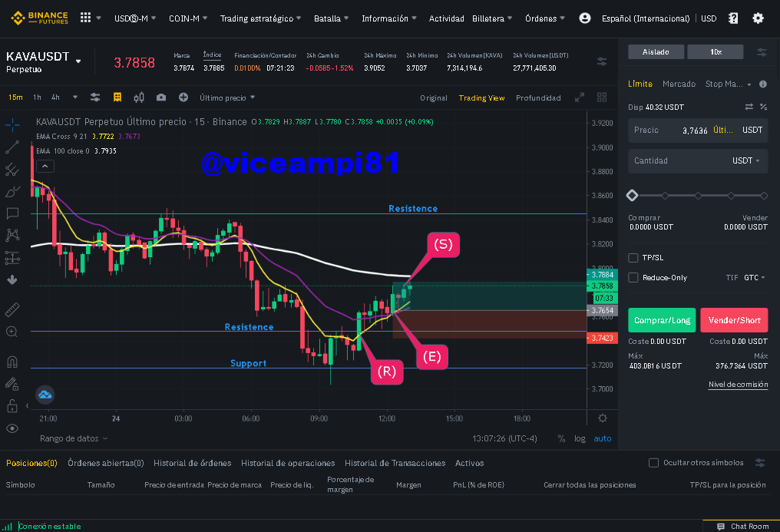Toggle lock all drawing tools
Image resolution: width=780 pixels, height=532 pixels.
[x=12, y=405]
